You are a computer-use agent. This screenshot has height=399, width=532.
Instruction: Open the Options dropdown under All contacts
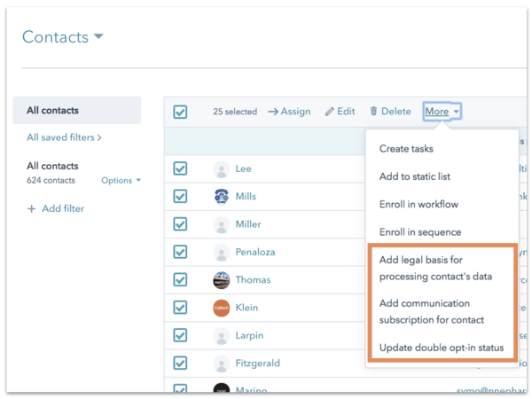click(x=121, y=181)
